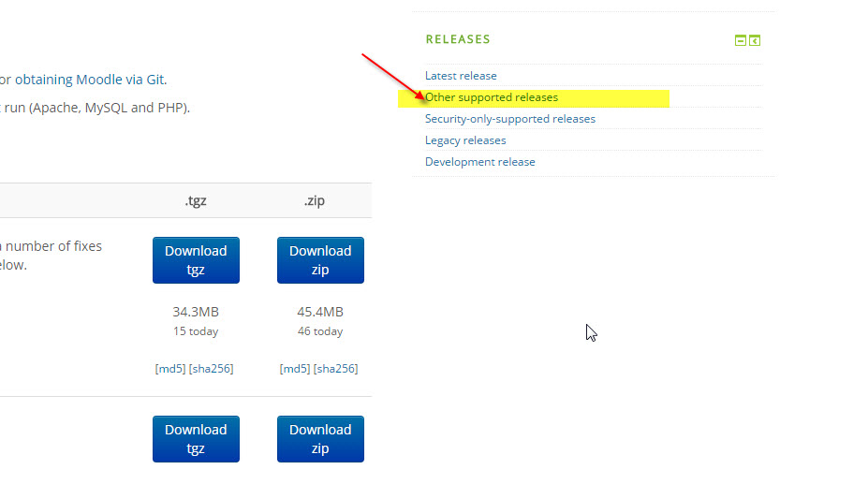Image resolution: width=868 pixels, height=484 pixels.
Task: Dock the Releases block with arrow icon
Action: [x=755, y=40]
